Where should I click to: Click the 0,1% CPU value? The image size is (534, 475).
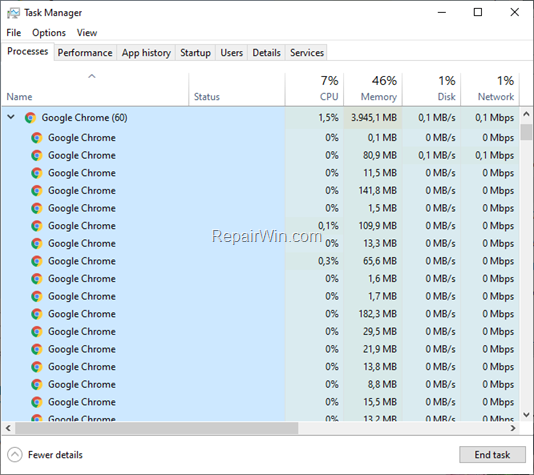328,226
